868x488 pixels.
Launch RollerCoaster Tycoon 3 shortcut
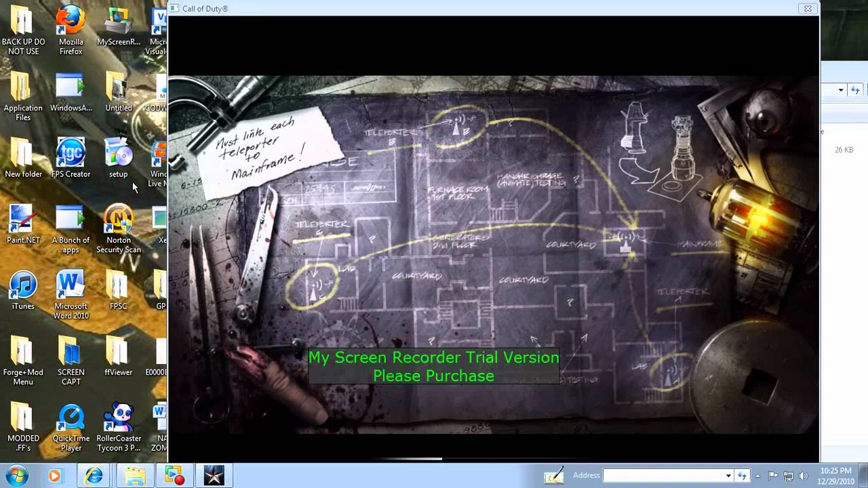coord(119,427)
